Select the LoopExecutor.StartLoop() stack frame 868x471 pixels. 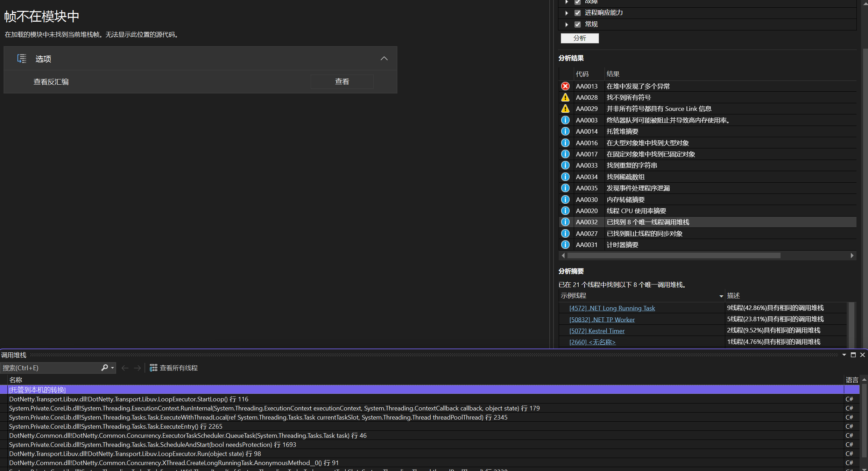[129, 399]
